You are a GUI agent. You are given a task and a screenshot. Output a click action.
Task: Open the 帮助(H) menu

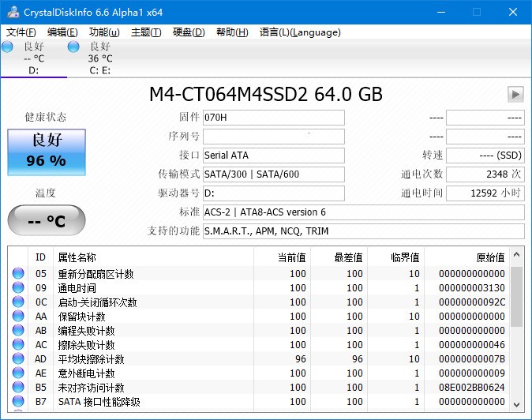click(x=232, y=32)
